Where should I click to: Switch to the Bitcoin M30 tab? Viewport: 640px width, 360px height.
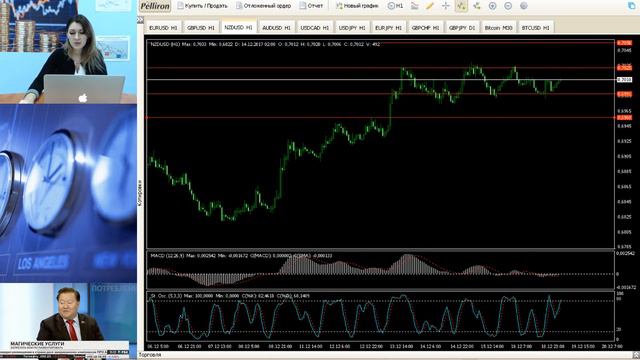pyautogui.click(x=498, y=28)
